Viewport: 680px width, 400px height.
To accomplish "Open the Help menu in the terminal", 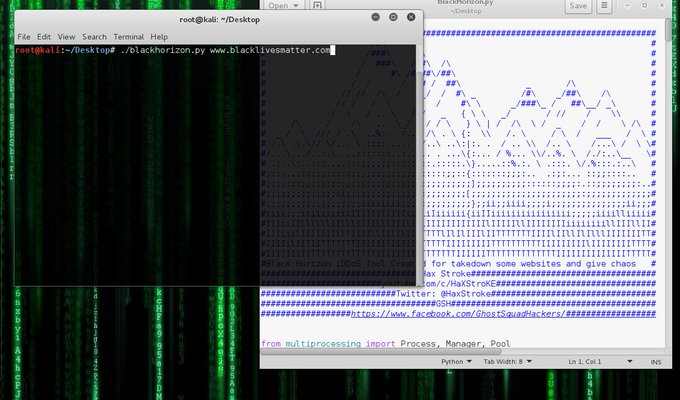I will point(159,37).
